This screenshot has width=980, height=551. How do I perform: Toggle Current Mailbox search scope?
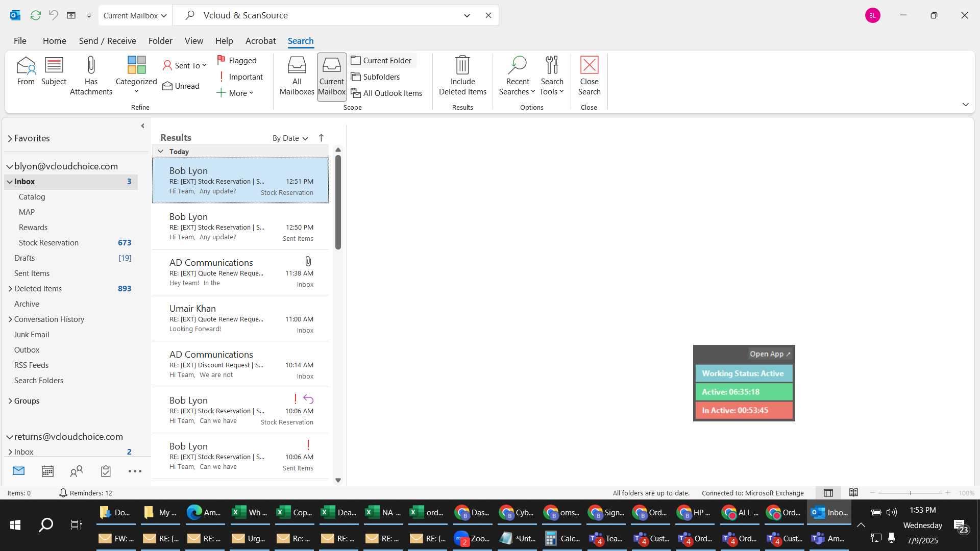point(332,77)
